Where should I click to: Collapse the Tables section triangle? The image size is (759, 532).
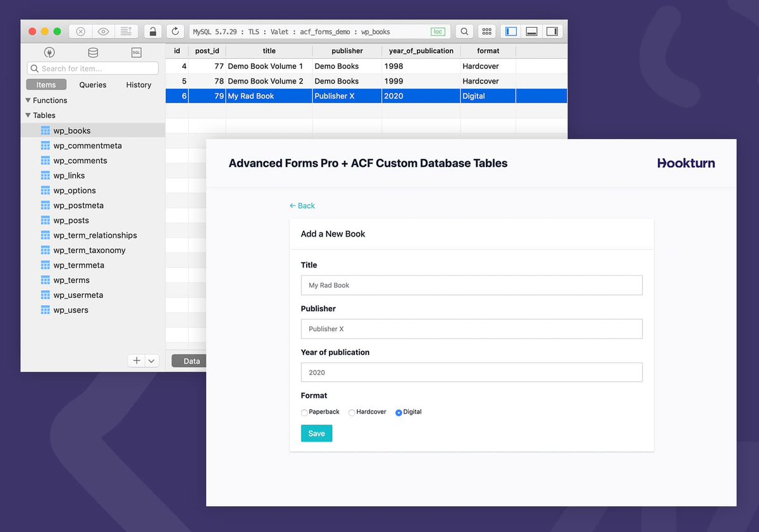(28, 115)
